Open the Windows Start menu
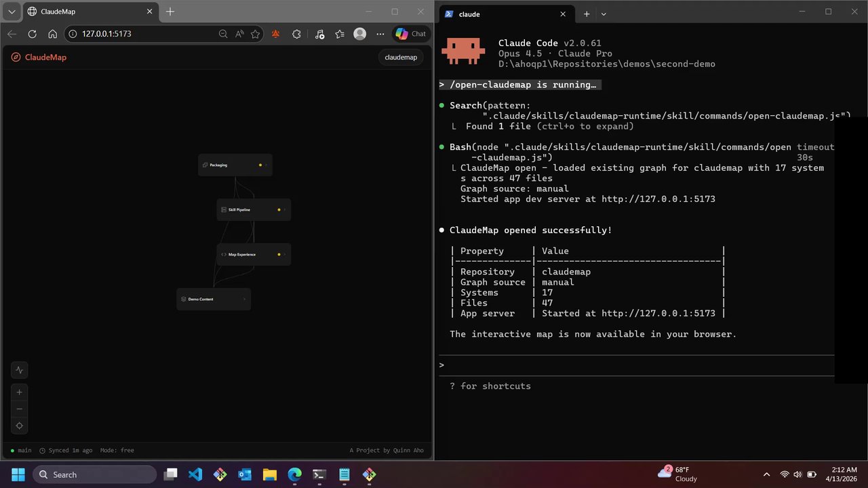868x488 pixels. 18,474
